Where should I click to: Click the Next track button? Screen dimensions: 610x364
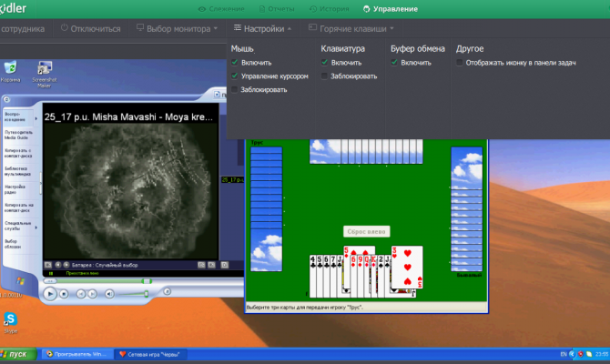93,294
